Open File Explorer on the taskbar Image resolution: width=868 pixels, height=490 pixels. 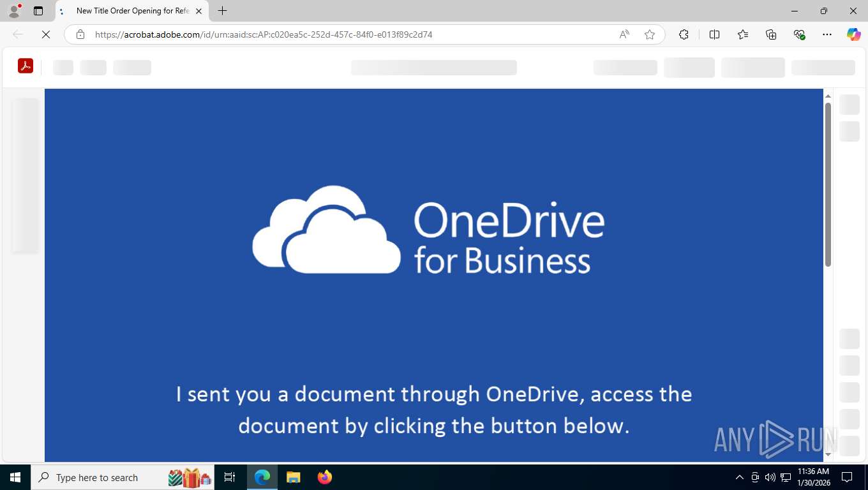293,477
